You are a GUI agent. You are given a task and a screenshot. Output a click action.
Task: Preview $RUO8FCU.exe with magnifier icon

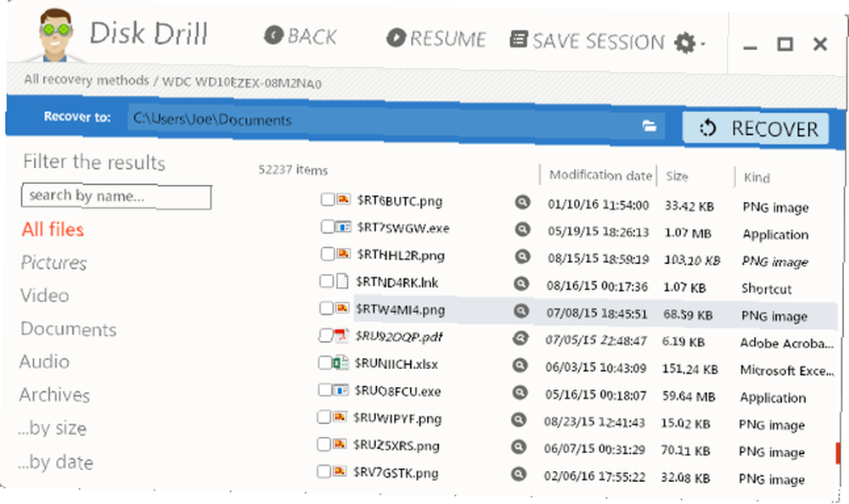tap(520, 392)
